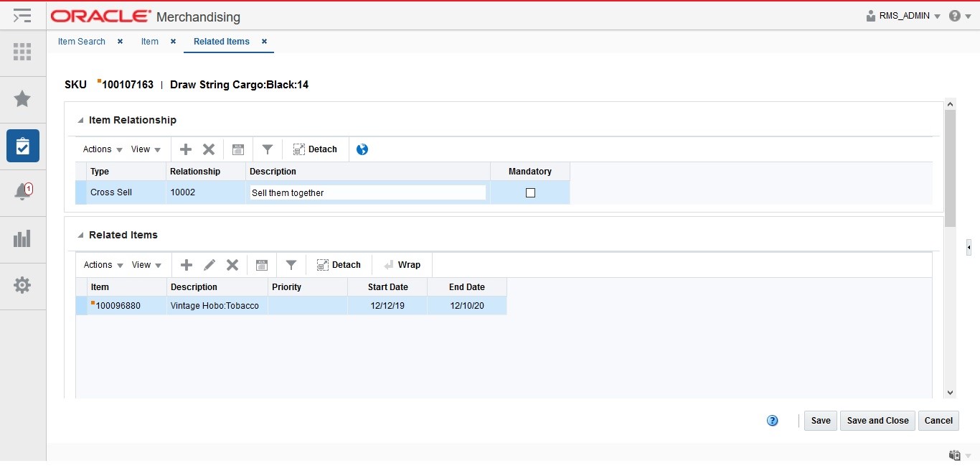This screenshot has width=980, height=466.
Task: Detach the Related Items table
Action: tap(339, 265)
